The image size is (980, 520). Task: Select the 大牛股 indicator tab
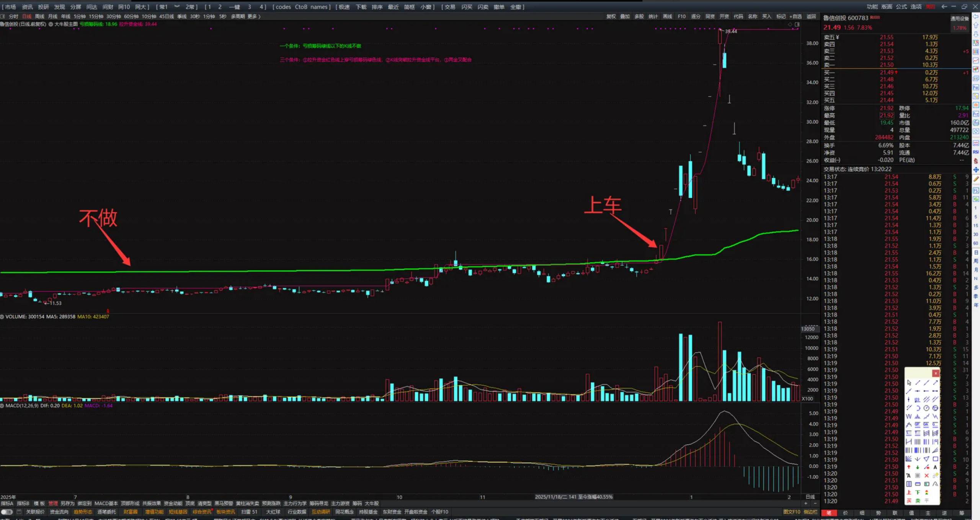click(372, 503)
